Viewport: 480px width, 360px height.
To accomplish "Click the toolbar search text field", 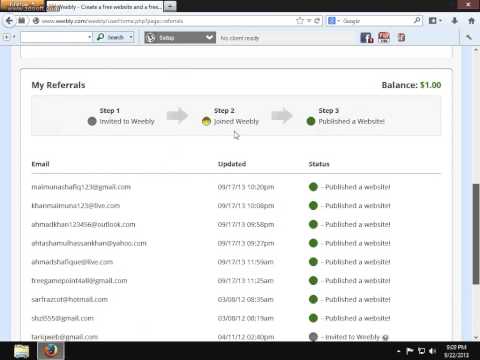I will (x=54, y=37).
